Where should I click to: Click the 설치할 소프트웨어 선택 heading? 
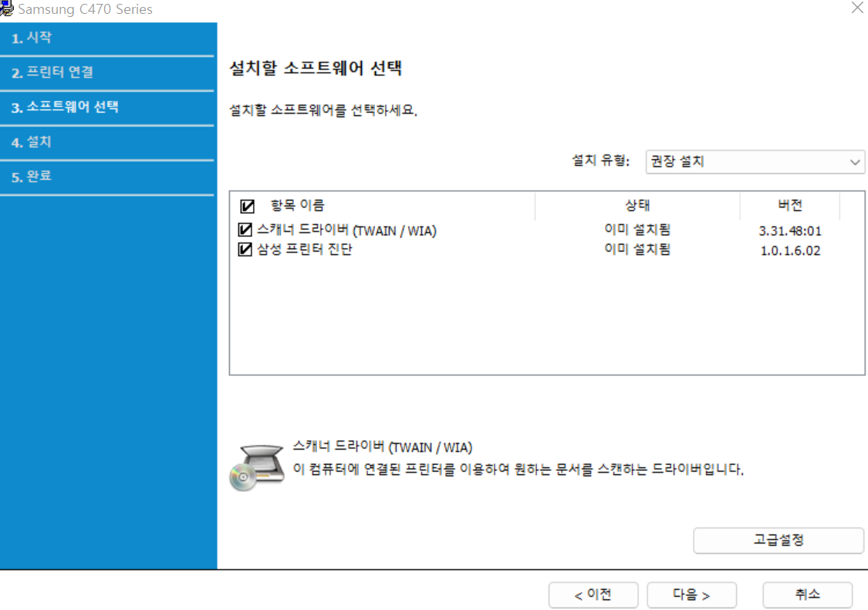pyautogui.click(x=316, y=68)
